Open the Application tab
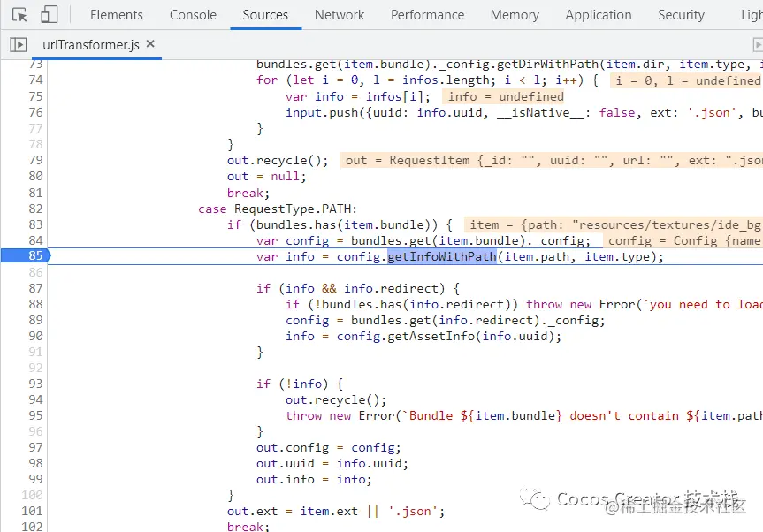Screen dimensions: 763x532 pyautogui.click(x=599, y=15)
